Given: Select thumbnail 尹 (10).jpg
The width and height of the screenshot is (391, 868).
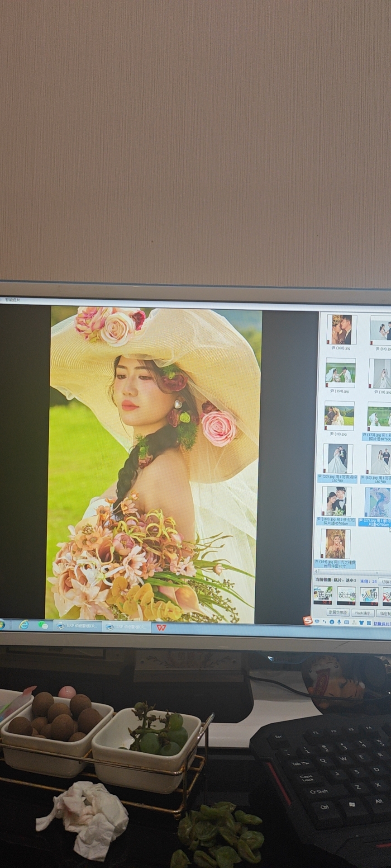Looking at the screenshot, I should [381, 373].
